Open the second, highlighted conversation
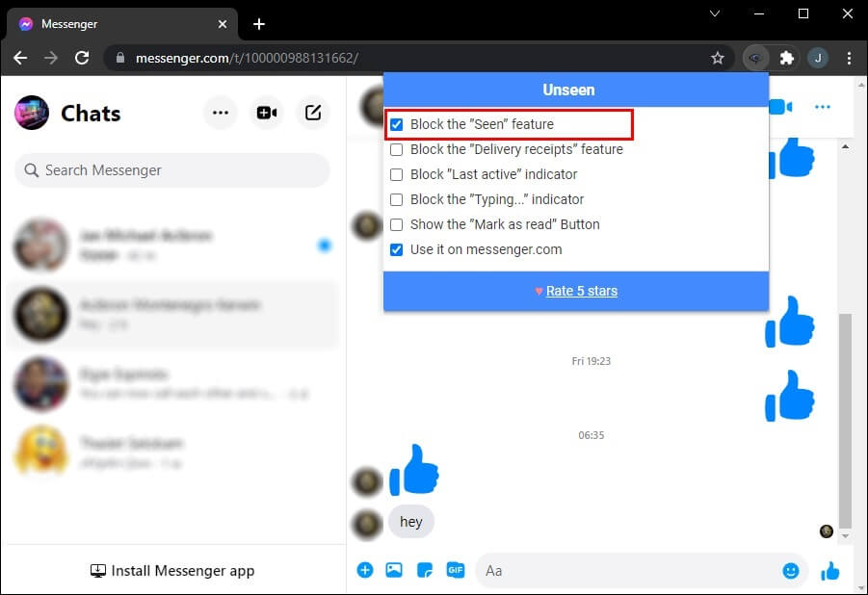The width and height of the screenshot is (868, 595). (x=172, y=315)
